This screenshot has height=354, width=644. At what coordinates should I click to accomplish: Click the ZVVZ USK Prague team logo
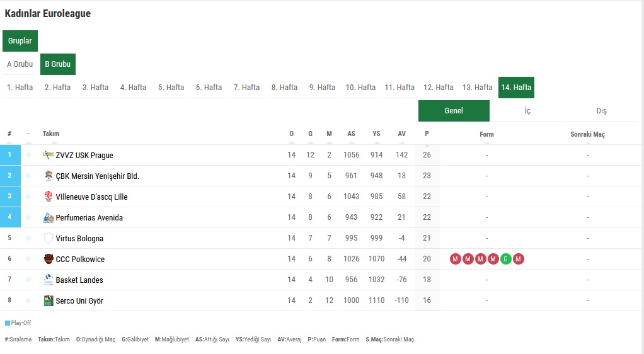(48, 155)
